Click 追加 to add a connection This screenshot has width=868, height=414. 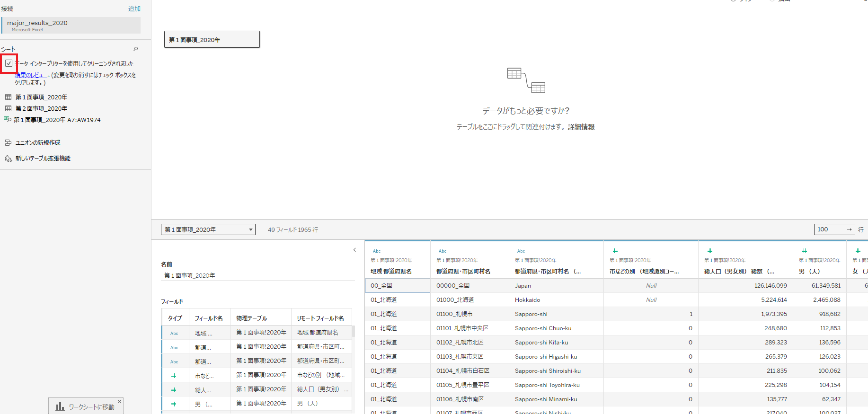134,9
